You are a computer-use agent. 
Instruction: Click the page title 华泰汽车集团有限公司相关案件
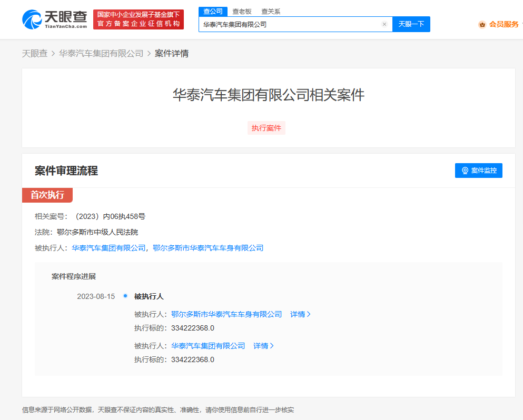(x=269, y=95)
